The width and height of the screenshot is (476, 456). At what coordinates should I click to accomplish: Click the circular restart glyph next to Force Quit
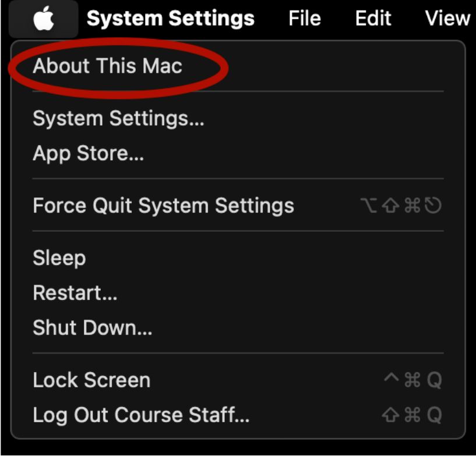click(x=433, y=205)
